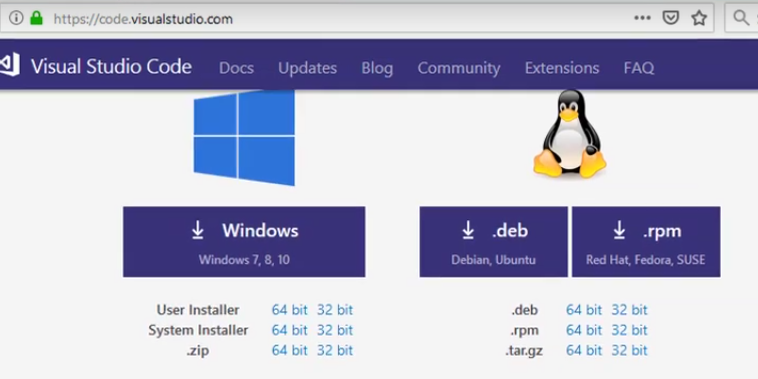Open the Docs menu item
The width and height of the screenshot is (758, 379).
click(236, 68)
